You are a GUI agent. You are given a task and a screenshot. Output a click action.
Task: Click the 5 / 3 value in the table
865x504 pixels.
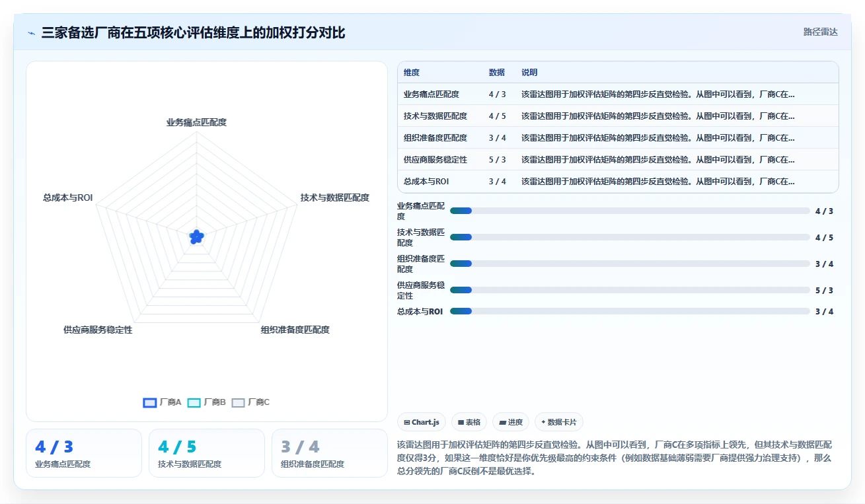point(498,159)
